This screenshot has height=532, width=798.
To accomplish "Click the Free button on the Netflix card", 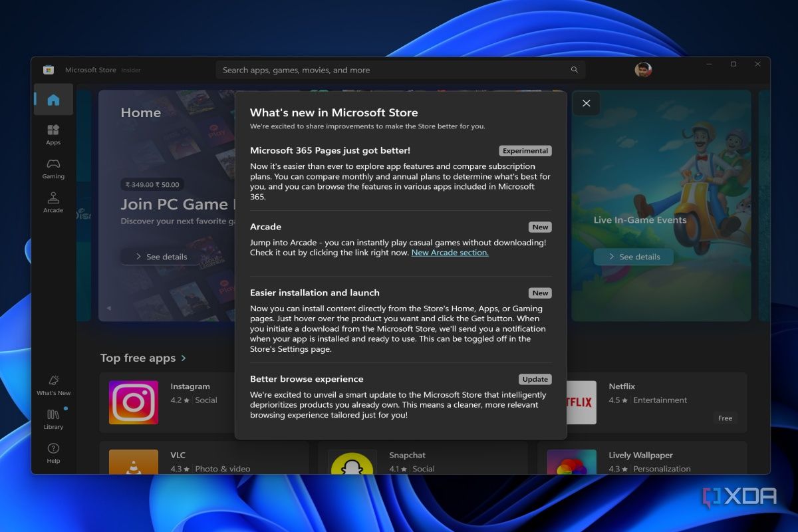I will 725,418.
